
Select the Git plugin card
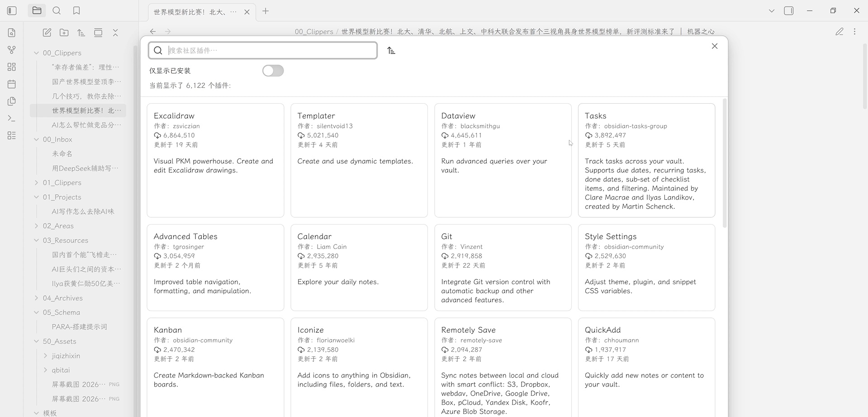coord(503,268)
